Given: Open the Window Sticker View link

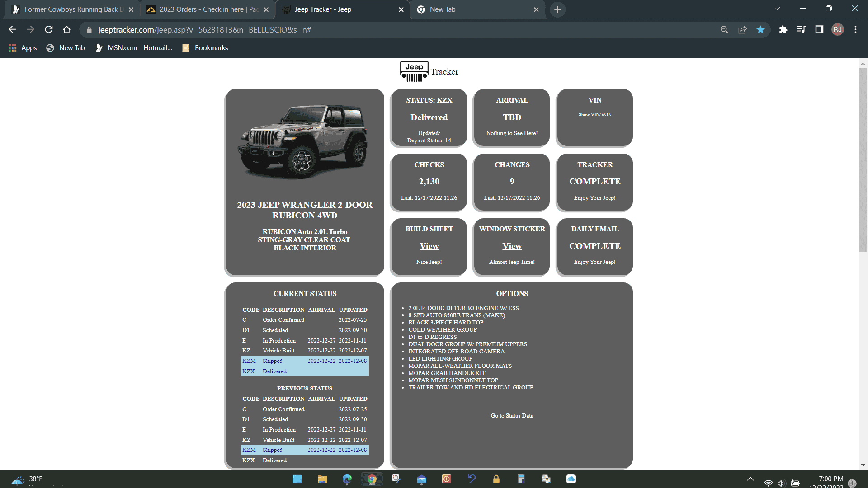Looking at the screenshot, I should pyautogui.click(x=512, y=246).
